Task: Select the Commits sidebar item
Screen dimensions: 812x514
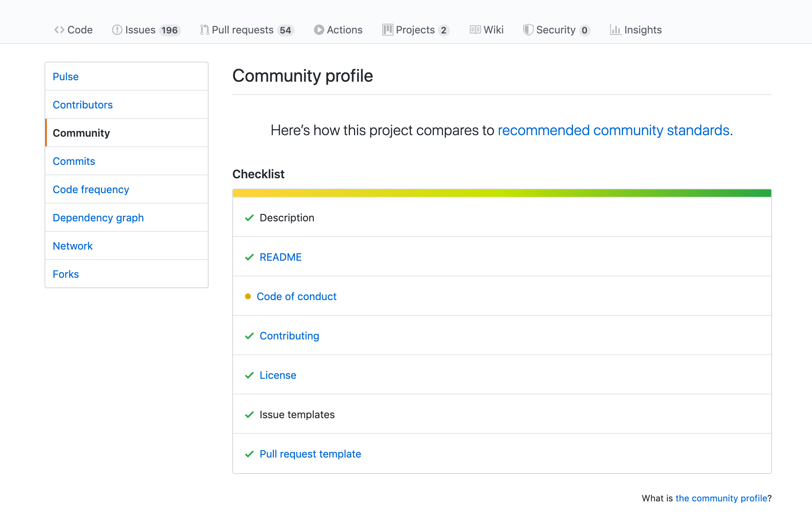Action: (73, 160)
